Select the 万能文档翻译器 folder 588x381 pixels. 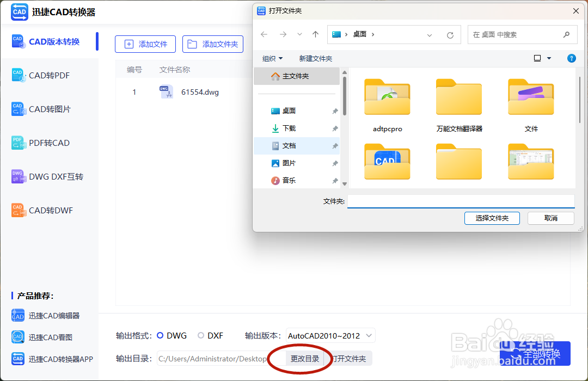click(x=459, y=106)
